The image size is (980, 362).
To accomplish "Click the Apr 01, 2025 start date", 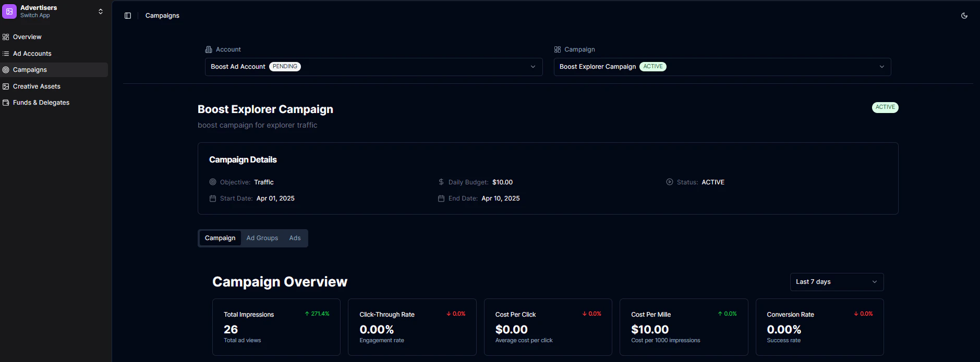I will 275,198.
